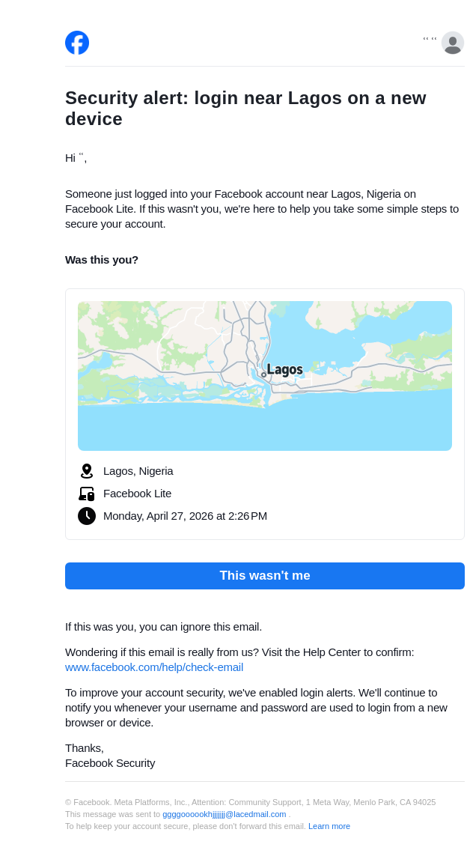Click the "If this was you" paragraph

[x=163, y=627]
